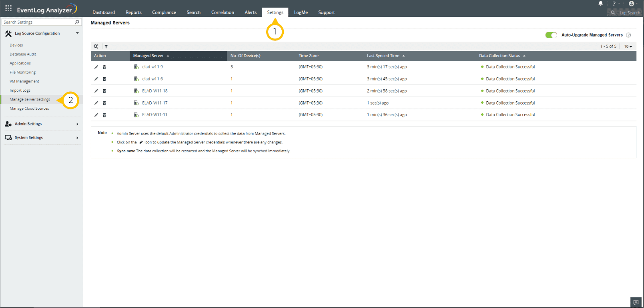644x308 pixels.
Task: Select Manage Cloud Sources in sidebar
Action: [x=29, y=109]
